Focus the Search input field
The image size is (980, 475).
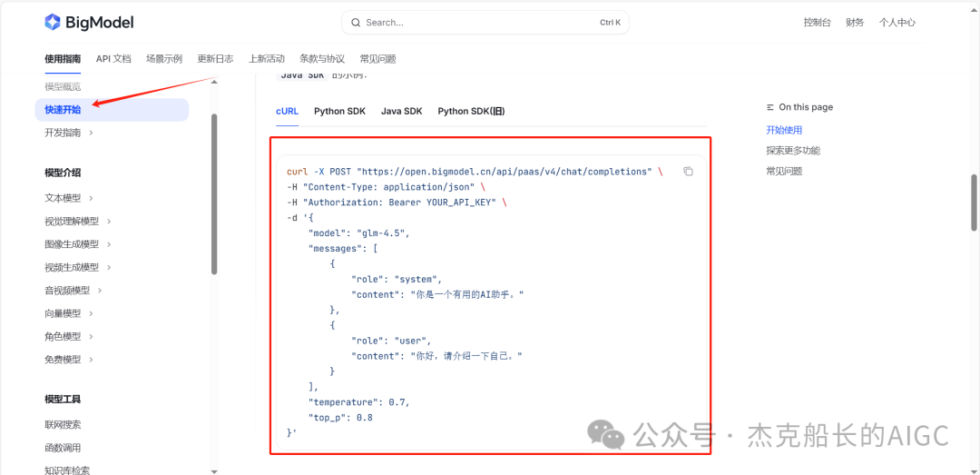click(485, 23)
